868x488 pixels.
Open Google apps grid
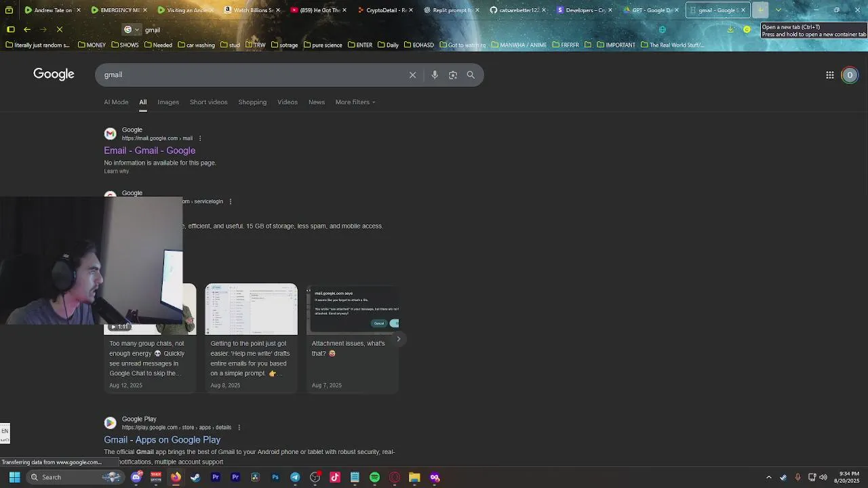[829, 75]
